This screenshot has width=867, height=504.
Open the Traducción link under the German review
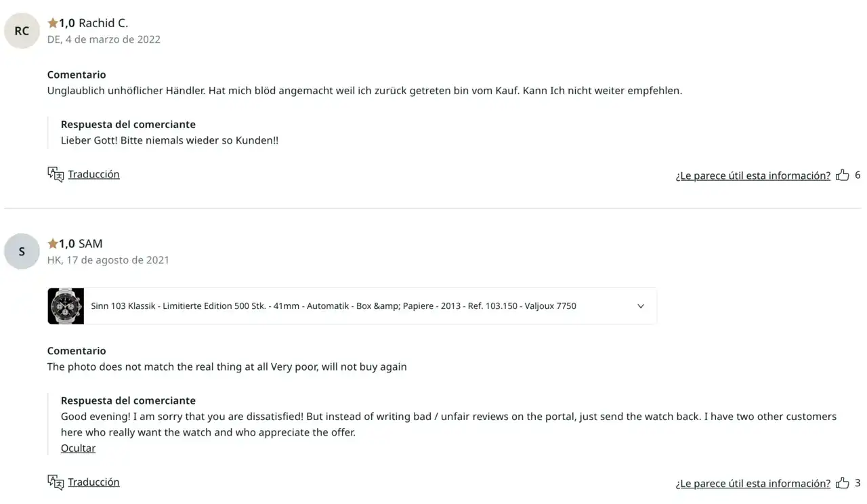pyautogui.click(x=93, y=174)
